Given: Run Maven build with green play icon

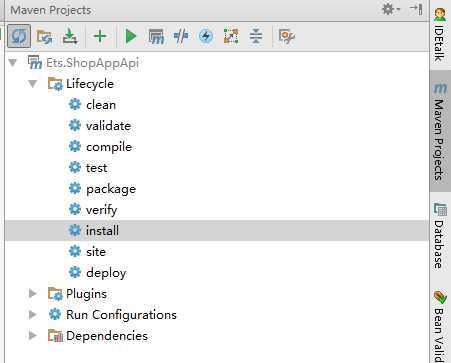Looking at the screenshot, I should point(131,36).
